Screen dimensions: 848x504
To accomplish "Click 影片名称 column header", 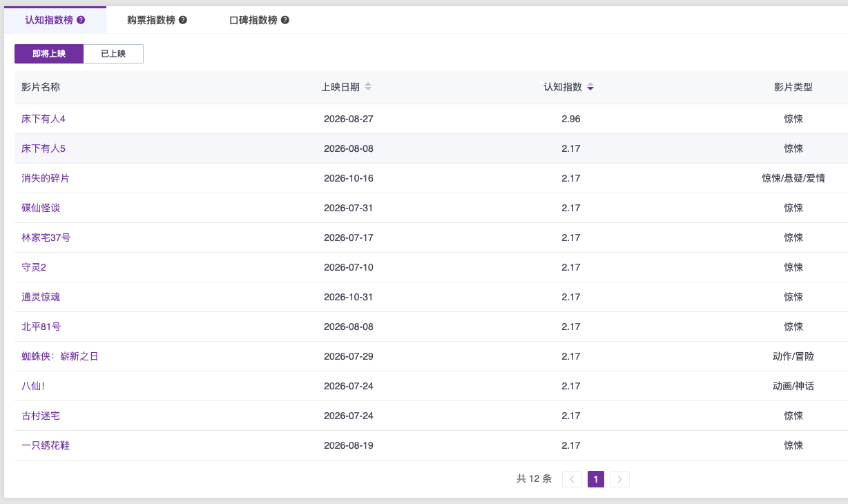I will (41, 87).
